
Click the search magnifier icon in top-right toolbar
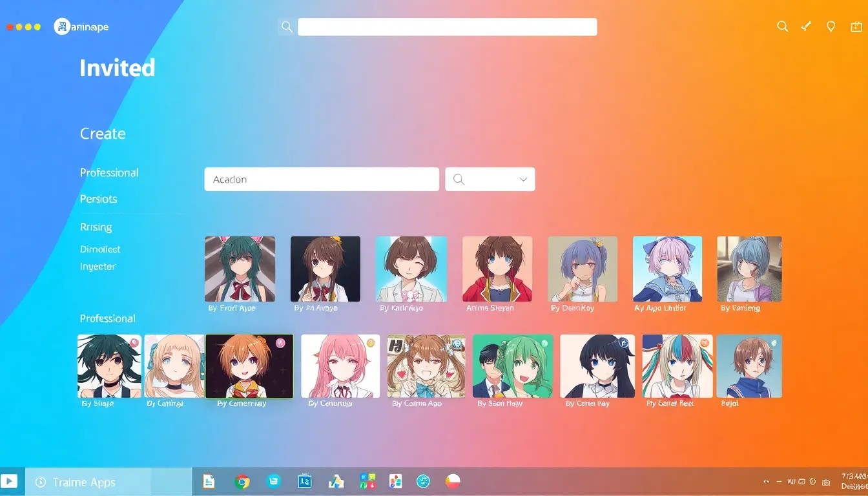point(782,26)
